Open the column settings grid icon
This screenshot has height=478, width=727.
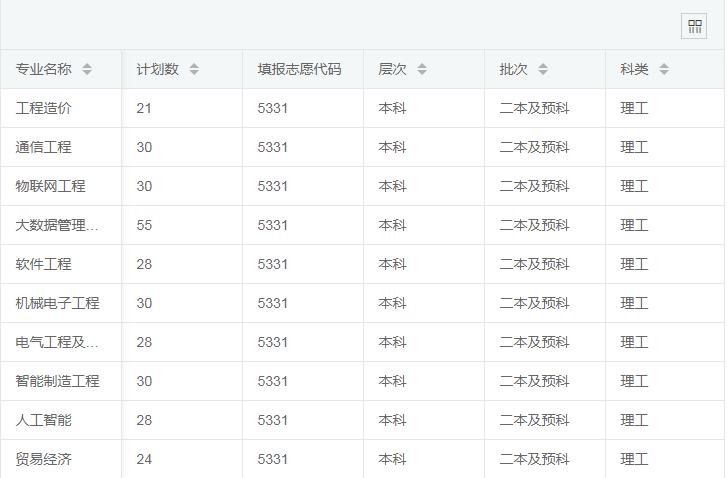(694, 26)
